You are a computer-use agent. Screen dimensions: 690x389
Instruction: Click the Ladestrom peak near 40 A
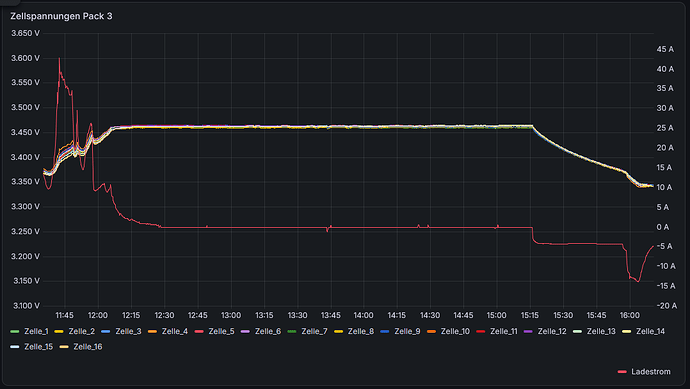[59, 59]
